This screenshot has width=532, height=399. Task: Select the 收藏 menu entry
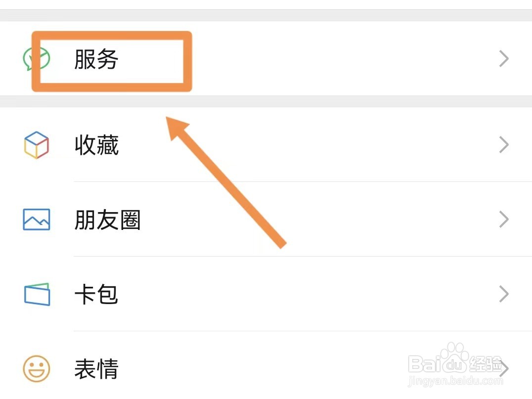coord(96,145)
